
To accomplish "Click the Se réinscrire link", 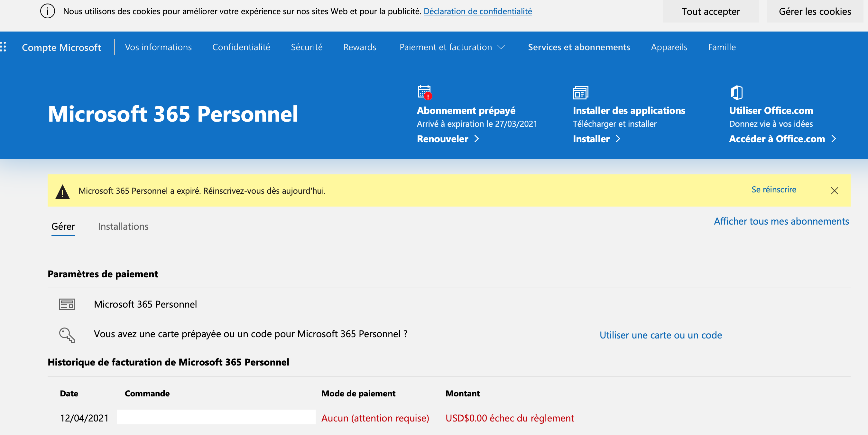I will point(774,190).
